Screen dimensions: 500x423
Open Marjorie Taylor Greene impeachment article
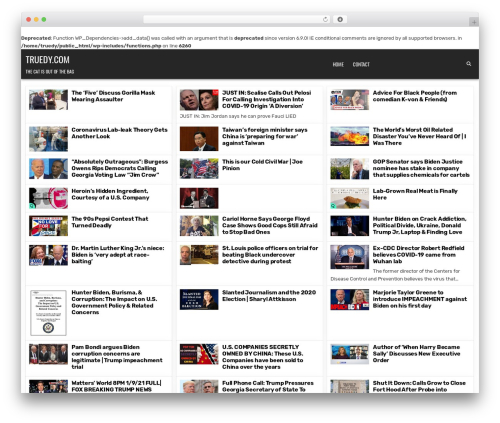point(420,299)
